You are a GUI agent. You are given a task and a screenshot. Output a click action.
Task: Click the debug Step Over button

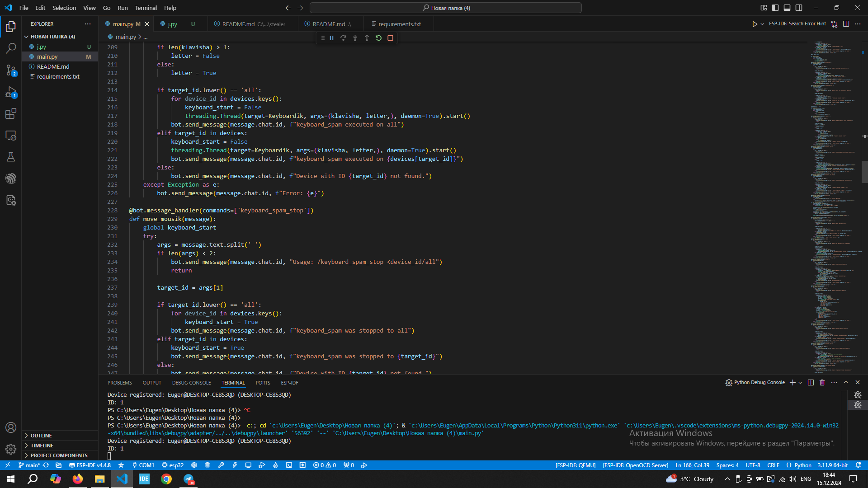(x=344, y=38)
